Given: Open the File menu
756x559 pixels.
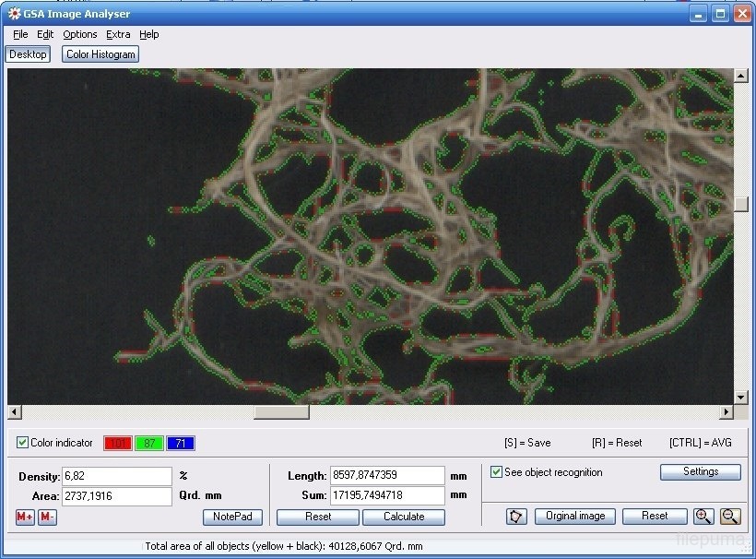Looking at the screenshot, I should coord(20,34).
